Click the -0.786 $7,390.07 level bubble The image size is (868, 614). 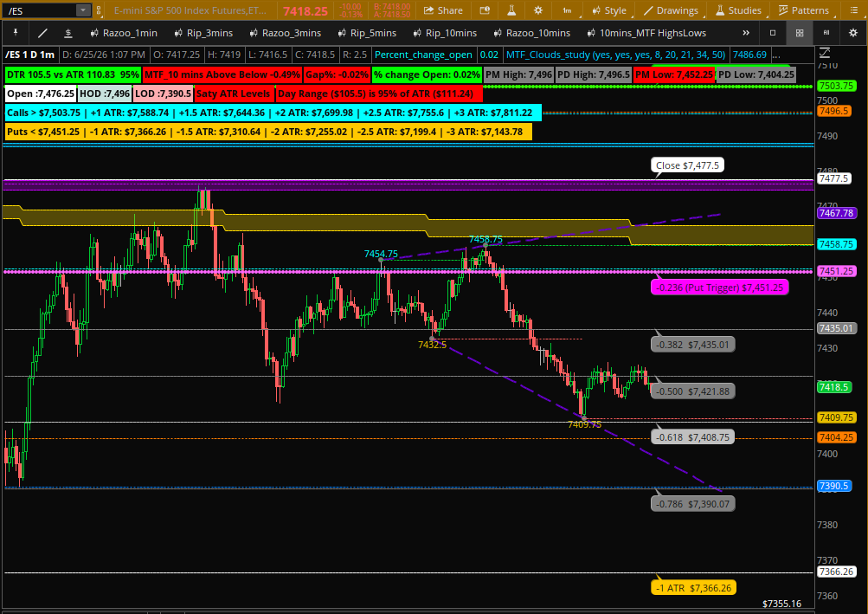[x=692, y=504]
